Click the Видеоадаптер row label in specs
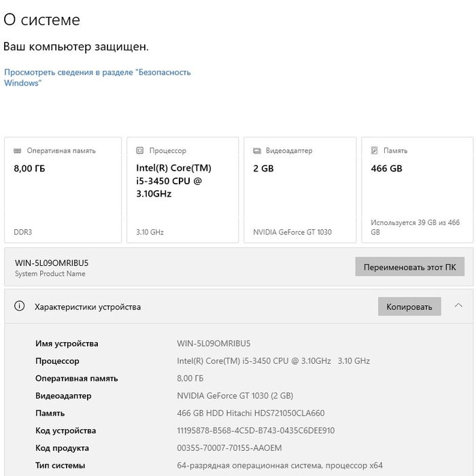Screen dimensions: 476x476 (63, 396)
